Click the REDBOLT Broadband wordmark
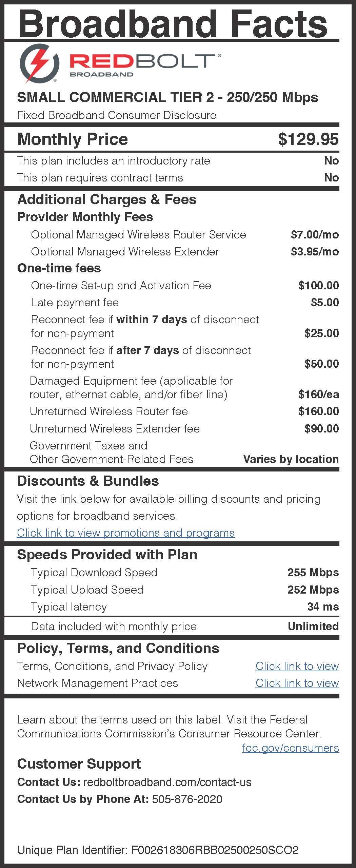This screenshot has height=868, width=356. coord(145,65)
